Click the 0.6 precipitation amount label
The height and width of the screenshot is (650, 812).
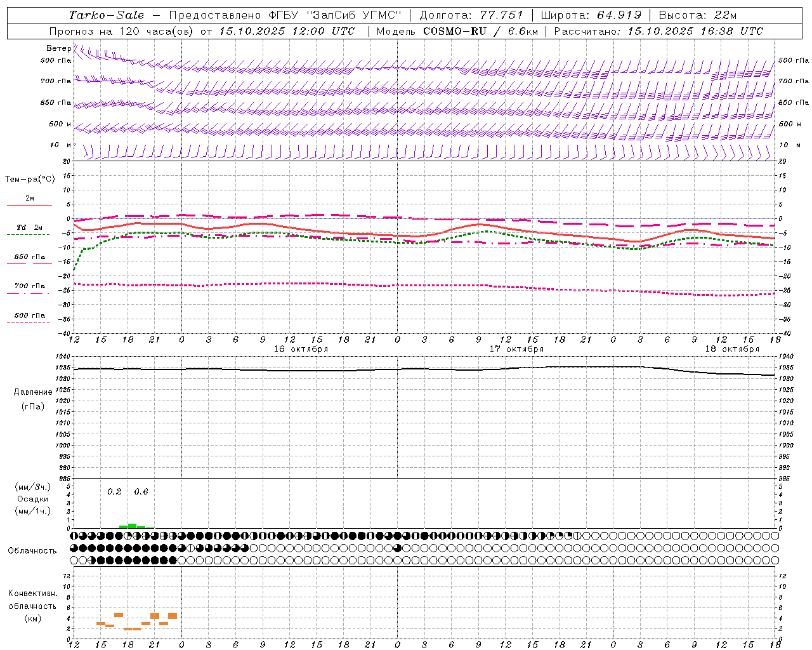coord(141,491)
